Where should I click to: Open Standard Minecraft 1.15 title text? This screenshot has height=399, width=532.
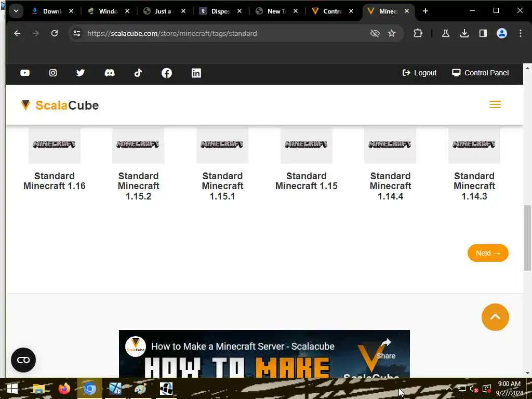[307, 181]
